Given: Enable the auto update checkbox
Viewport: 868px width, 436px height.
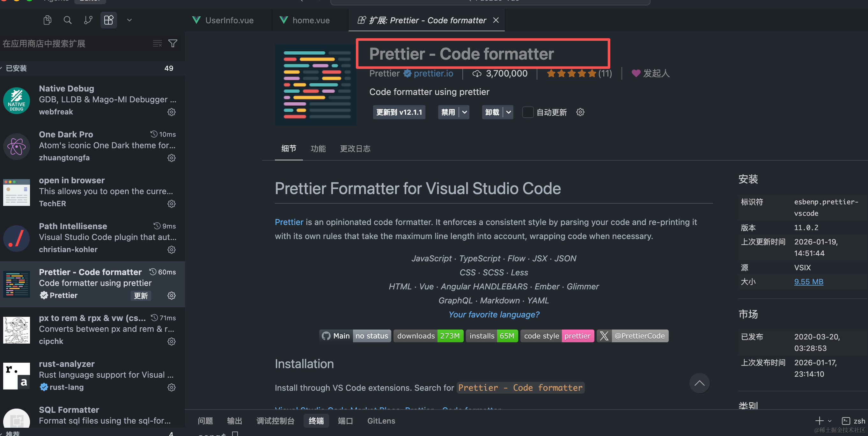Looking at the screenshot, I should 528,112.
